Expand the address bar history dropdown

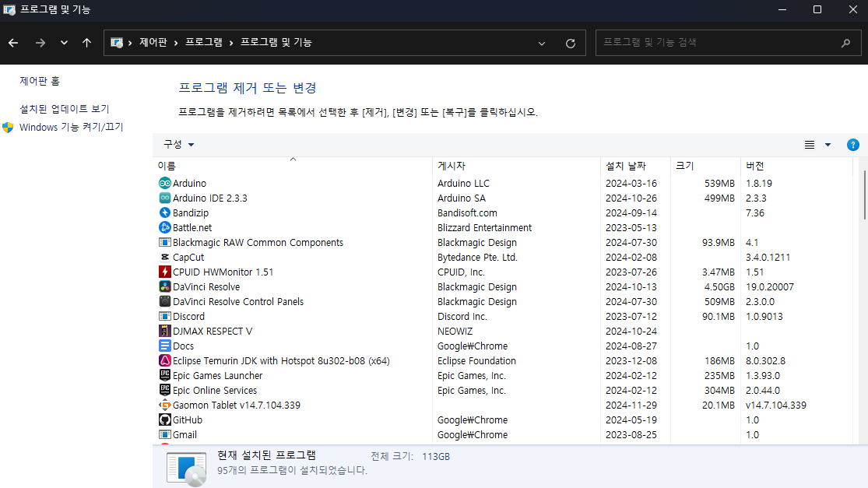[x=542, y=43]
